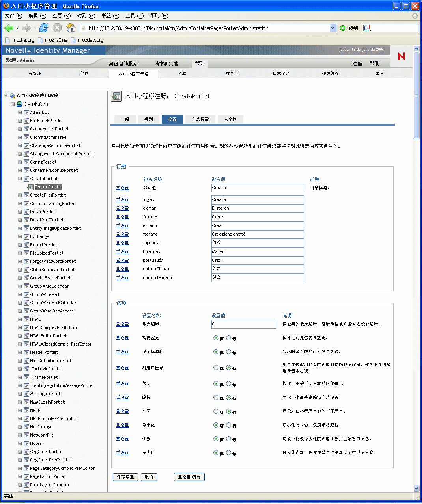Select 假 radio for 显示标题栏

228,352
